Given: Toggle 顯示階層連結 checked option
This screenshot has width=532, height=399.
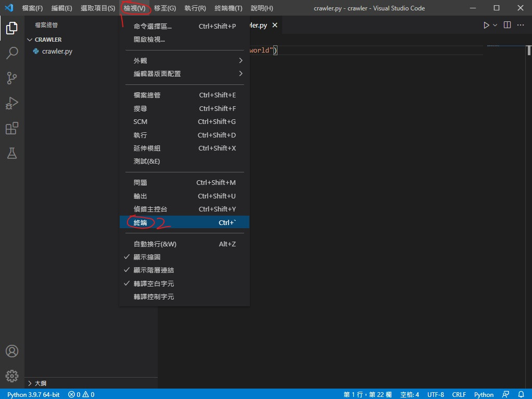Looking at the screenshot, I should 185,270.
